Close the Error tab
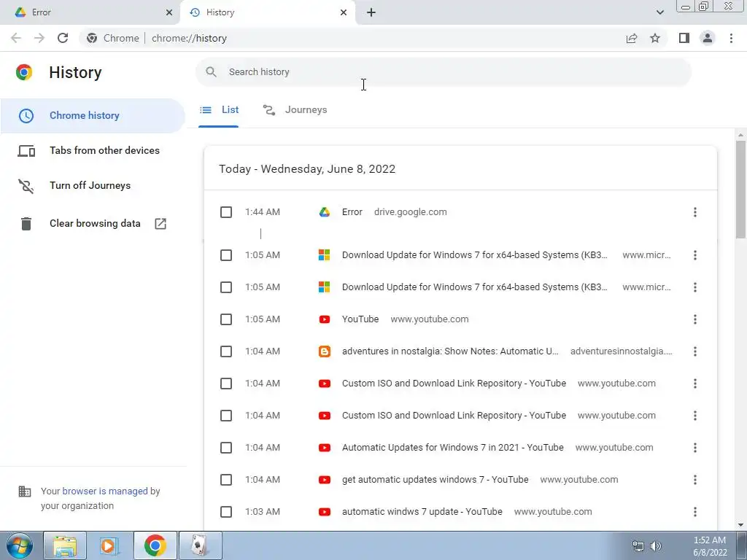 tap(169, 12)
